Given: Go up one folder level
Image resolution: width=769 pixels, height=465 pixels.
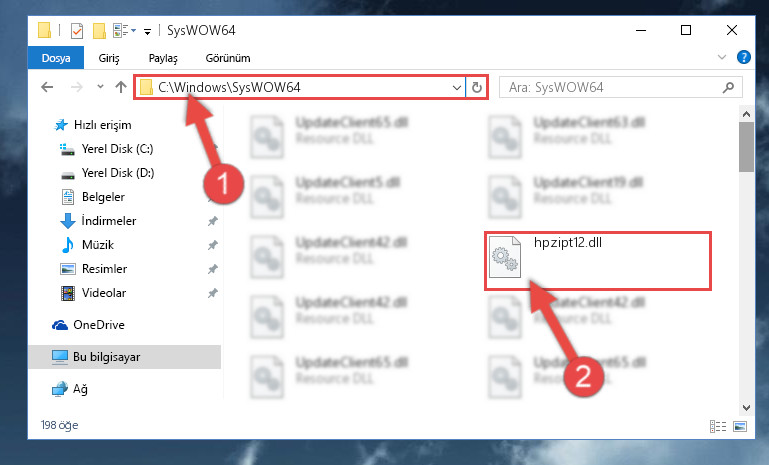Looking at the screenshot, I should pos(121,87).
